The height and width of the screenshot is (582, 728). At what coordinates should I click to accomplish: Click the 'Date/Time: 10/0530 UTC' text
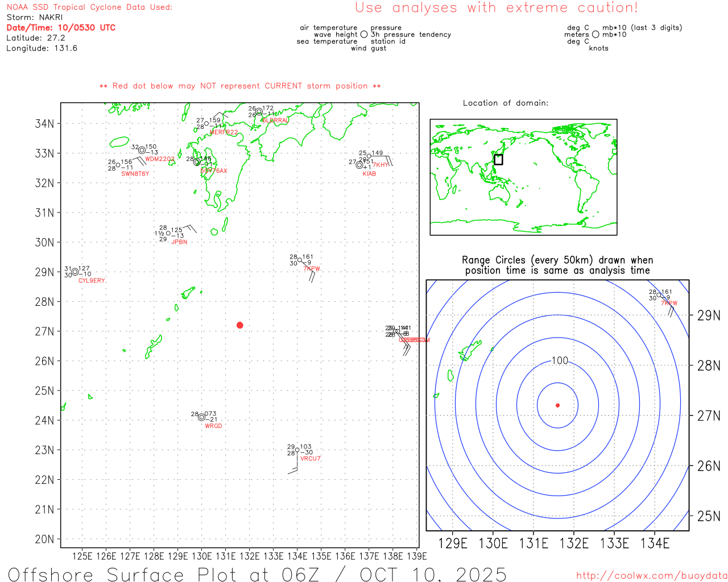click(x=61, y=28)
